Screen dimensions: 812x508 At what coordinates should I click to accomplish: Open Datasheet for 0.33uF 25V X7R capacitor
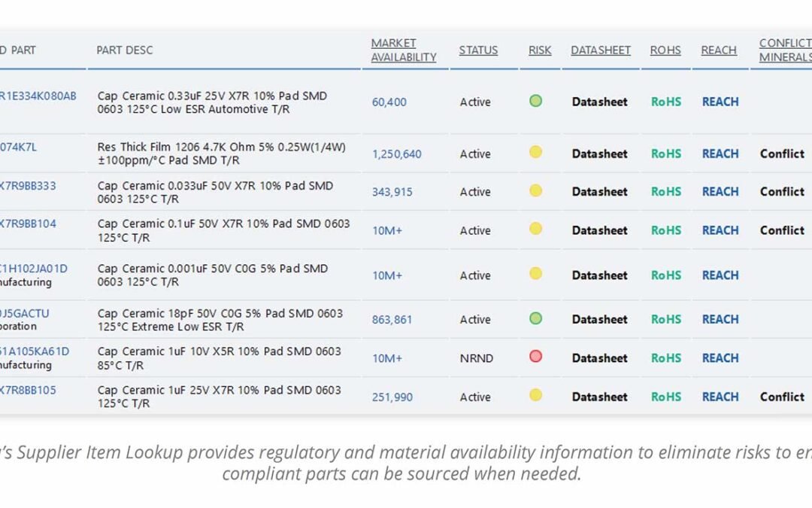coord(600,102)
